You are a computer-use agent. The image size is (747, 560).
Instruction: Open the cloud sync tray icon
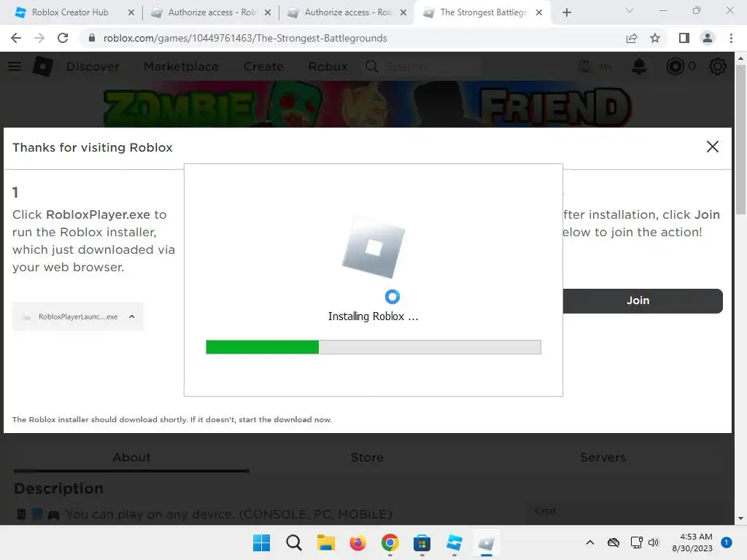click(613, 542)
